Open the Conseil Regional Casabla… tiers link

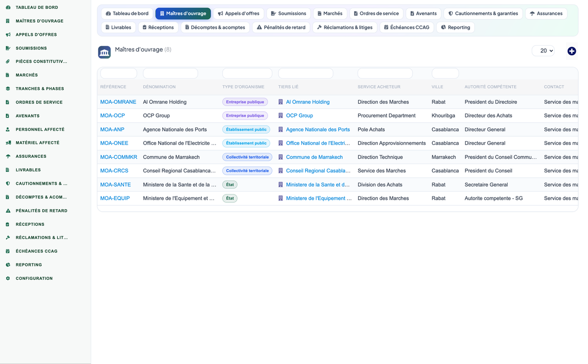tap(318, 171)
